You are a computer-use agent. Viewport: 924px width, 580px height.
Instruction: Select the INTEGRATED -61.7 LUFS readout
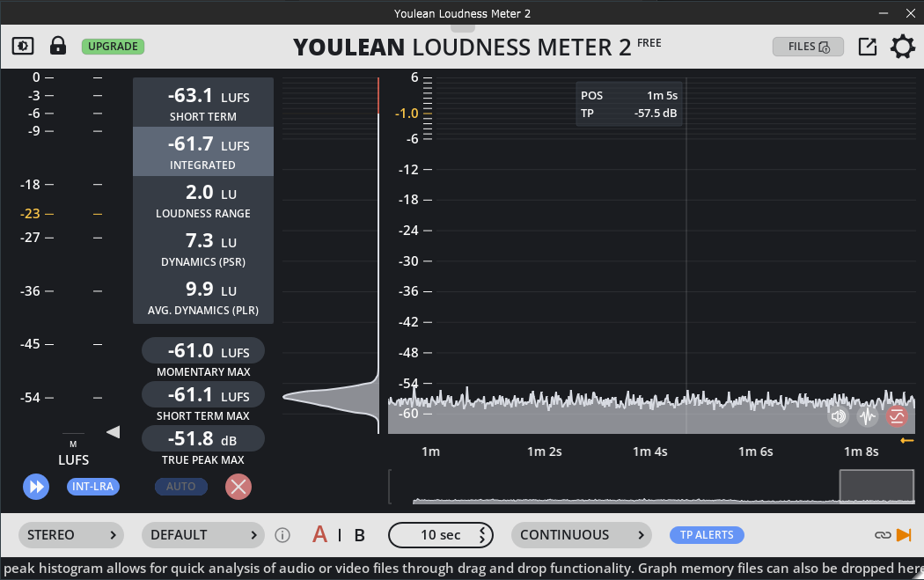coord(203,151)
